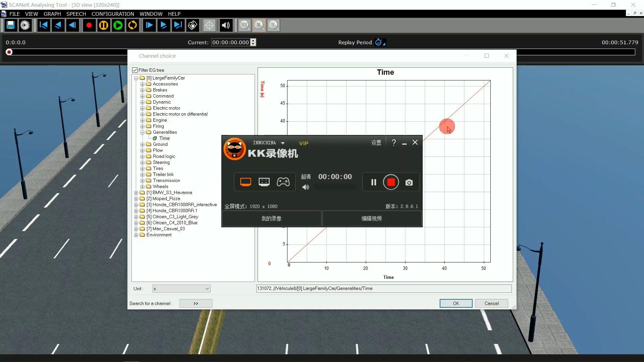Select the game recording mode gamepad icon
Screen dimensions: 644x362
tap(283, 182)
